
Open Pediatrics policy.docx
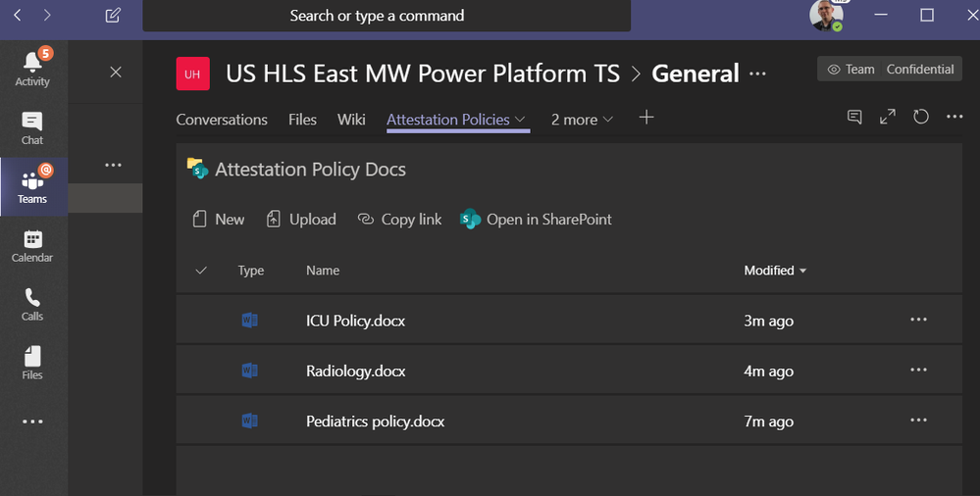click(x=375, y=422)
